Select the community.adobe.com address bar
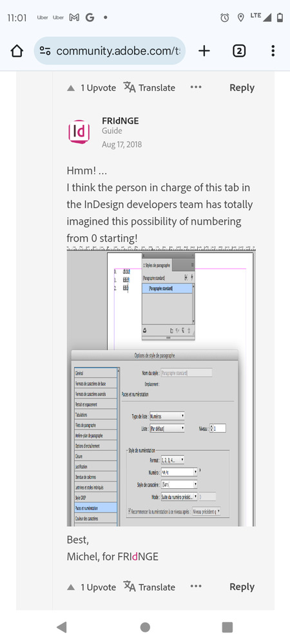Image resolution: width=290 pixels, height=644 pixels. 110,51
